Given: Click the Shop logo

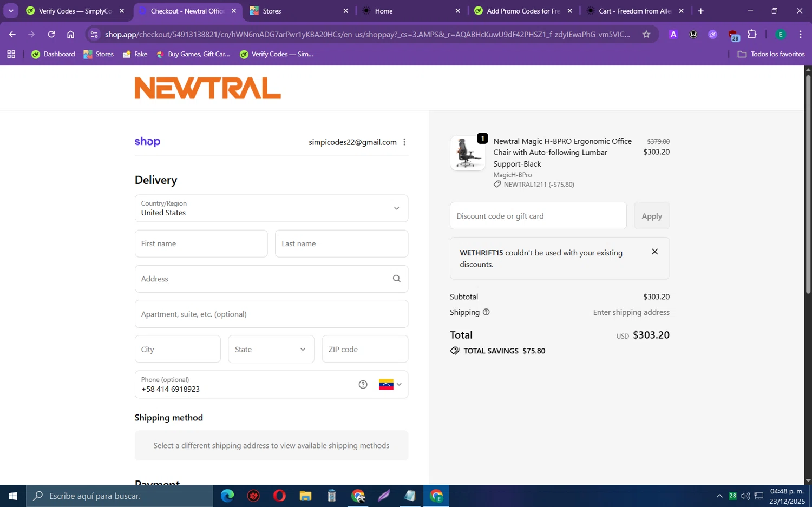Looking at the screenshot, I should click(147, 142).
